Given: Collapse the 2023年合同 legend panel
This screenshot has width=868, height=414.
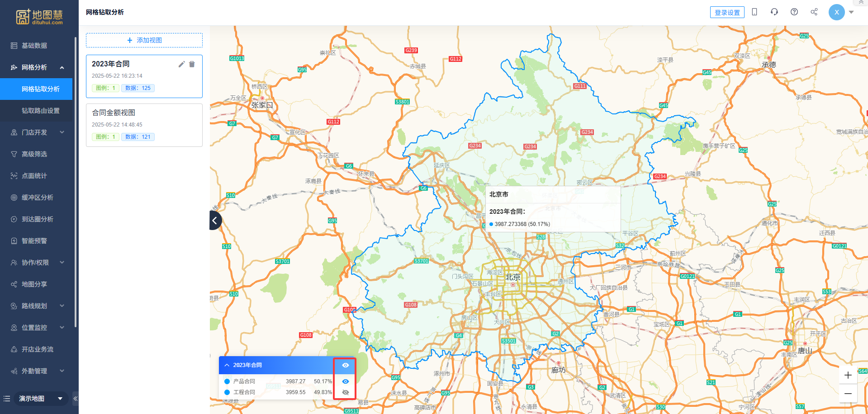Looking at the screenshot, I should tap(227, 365).
